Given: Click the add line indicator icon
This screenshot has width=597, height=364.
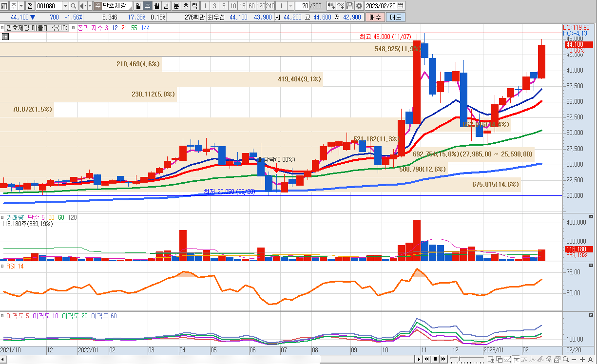Looking at the screenshot, I should (x=341, y=6).
